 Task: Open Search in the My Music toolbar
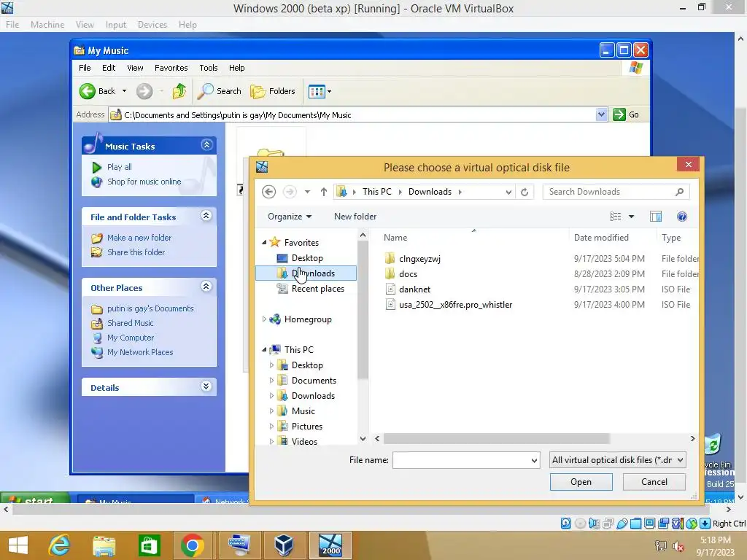pos(219,91)
